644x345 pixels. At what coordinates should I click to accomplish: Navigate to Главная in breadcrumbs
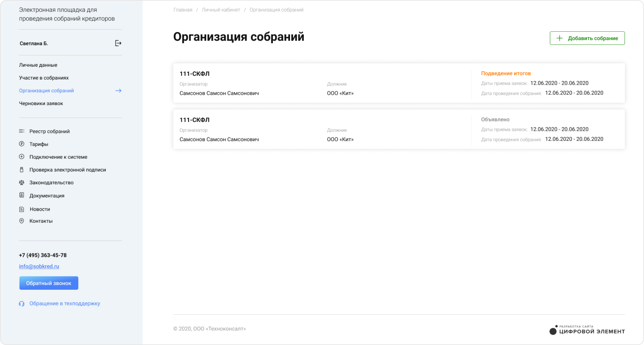[x=183, y=10]
